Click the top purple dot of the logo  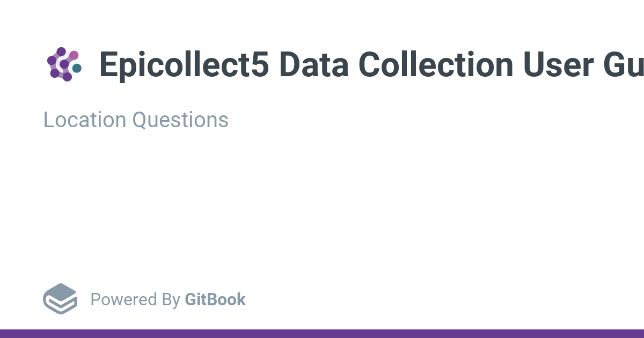61,52
